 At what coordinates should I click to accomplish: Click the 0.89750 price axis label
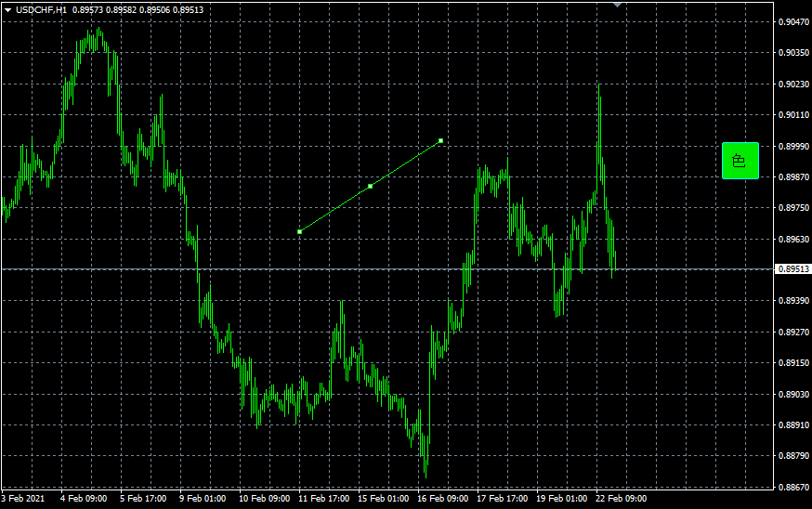coord(793,208)
